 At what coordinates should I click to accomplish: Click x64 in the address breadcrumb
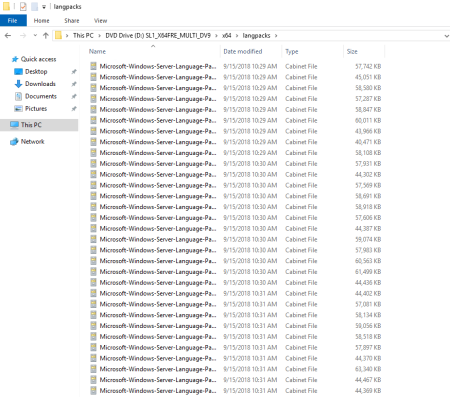pyautogui.click(x=227, y=35)
